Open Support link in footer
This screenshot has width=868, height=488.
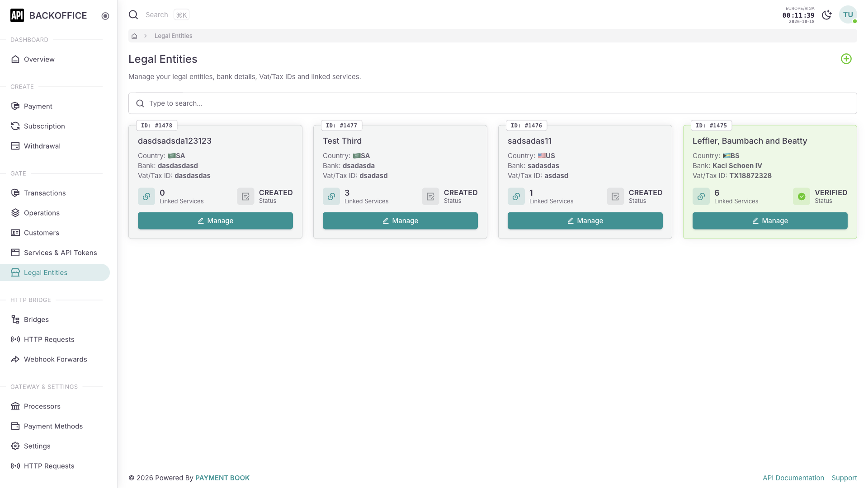(844, 478)
